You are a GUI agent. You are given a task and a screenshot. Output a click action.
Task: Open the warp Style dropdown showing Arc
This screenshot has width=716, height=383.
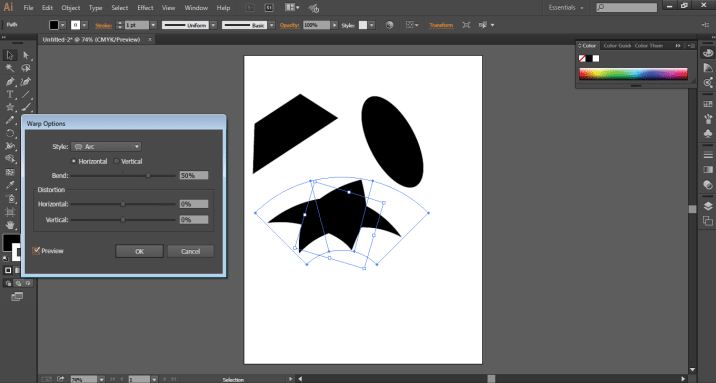(106, 147)
